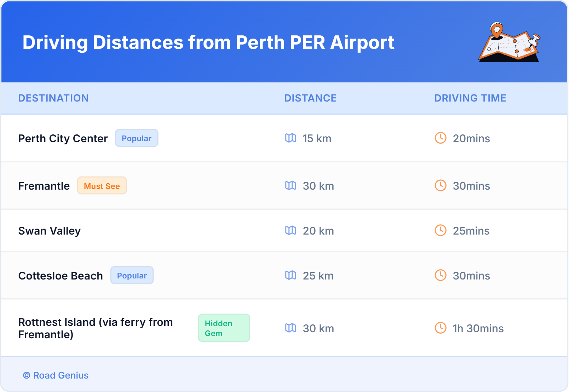Click the clock icon beside 25mins

(x=441, y=231)
